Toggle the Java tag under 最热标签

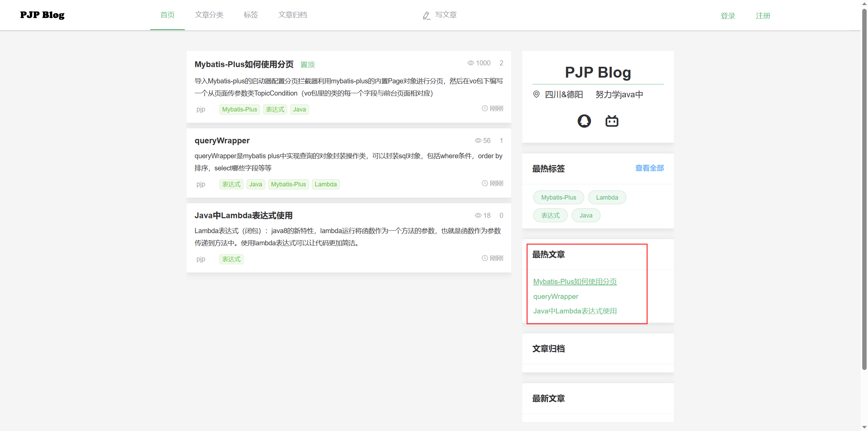point(586,215)
